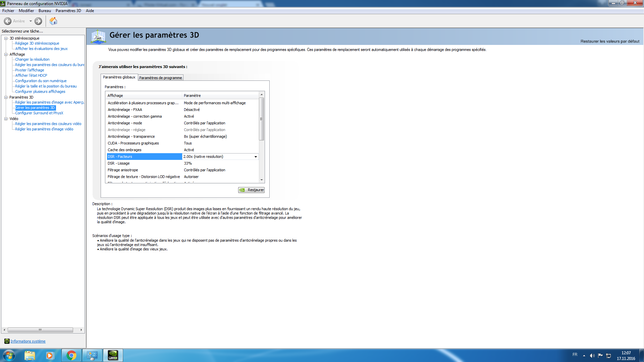This screenshot has width=644, height=362.
Task: Open Régler les paramètres d'image vidéo
Action: click(44, 129)
